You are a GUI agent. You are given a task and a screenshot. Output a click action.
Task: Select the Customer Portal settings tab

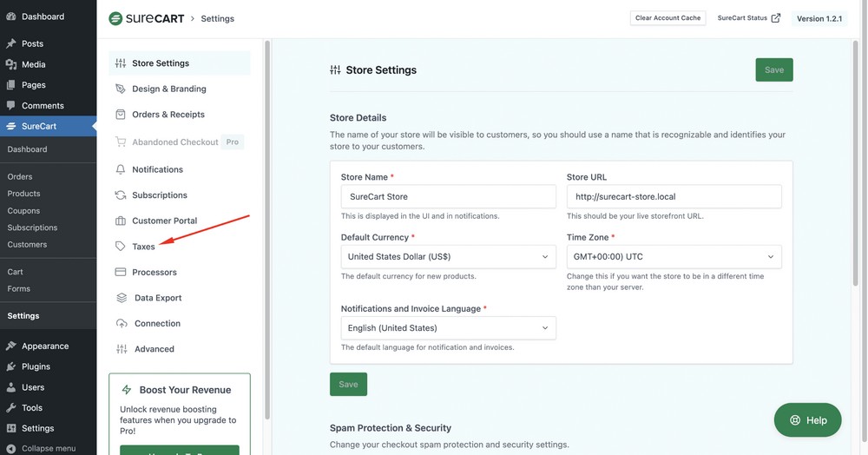pyautogui.click(x=164, y=221)
